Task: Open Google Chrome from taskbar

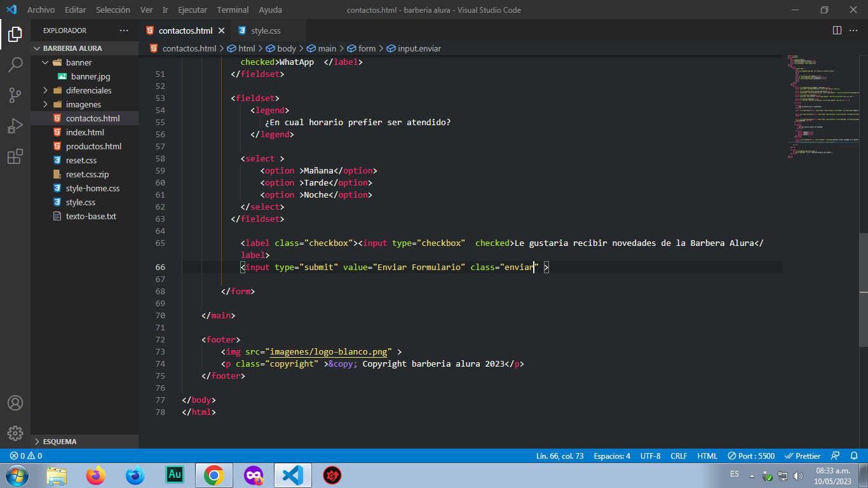Action: pos(214,475)
